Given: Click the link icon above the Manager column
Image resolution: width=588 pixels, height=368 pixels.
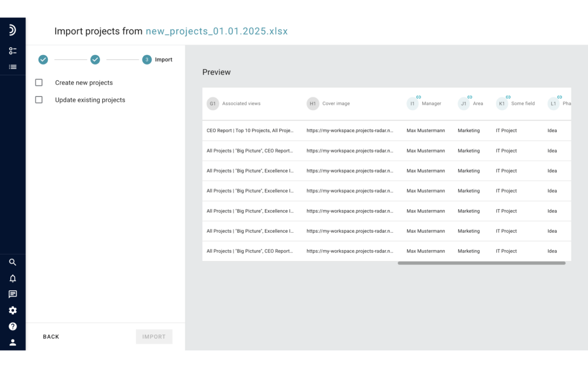Looking at the screenshot, I should point(418,97).
